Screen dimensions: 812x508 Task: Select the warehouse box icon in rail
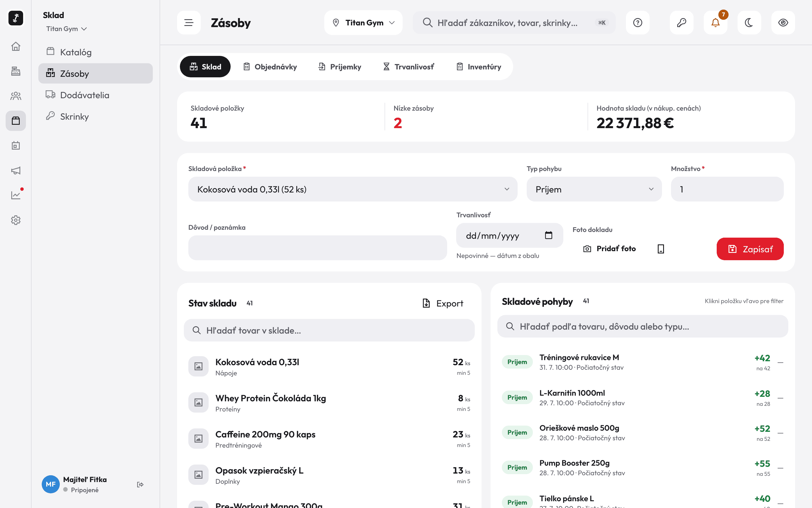pyautogui.click(x=16, y=121)
